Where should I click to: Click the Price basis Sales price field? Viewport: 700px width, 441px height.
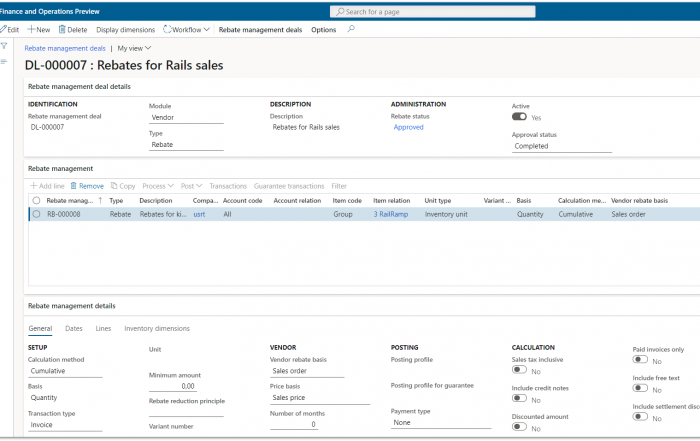point(320,398)
